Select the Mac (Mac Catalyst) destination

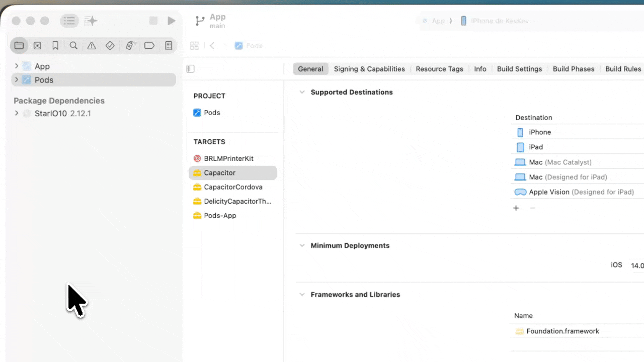point(578,162)
